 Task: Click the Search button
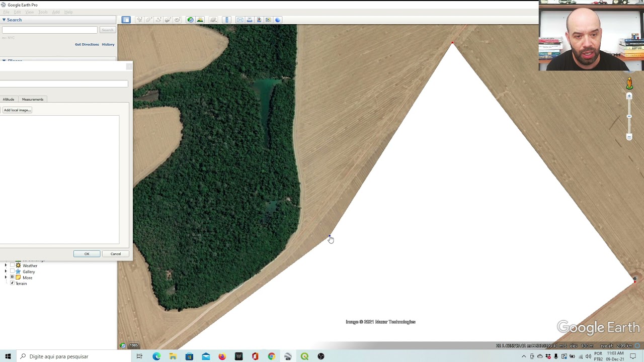coord(107,30)
